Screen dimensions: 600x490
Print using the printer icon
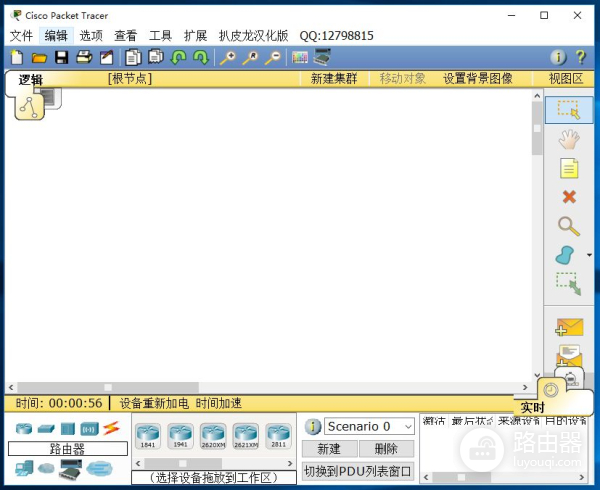click(x=84, y=57)
